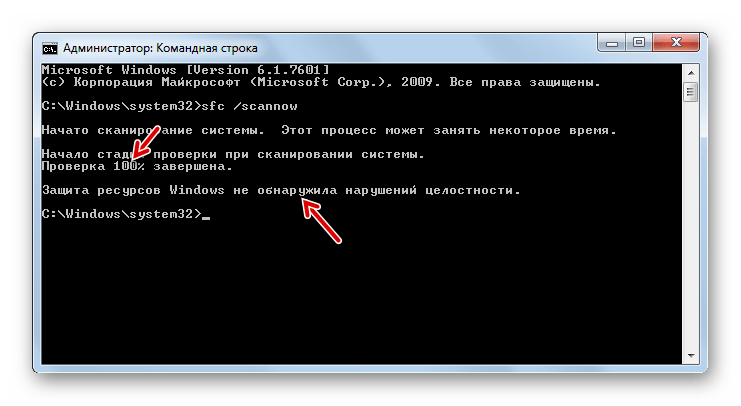Click the Microsoft Windows Version 6.1.7601 line
This screenshot has height=406, width=741.
click(x=185, y=70)
